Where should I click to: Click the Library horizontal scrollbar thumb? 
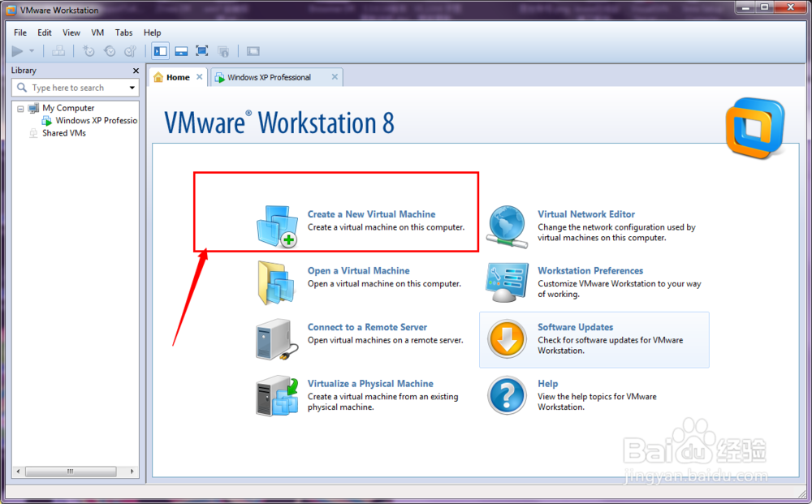click(71, 472)
